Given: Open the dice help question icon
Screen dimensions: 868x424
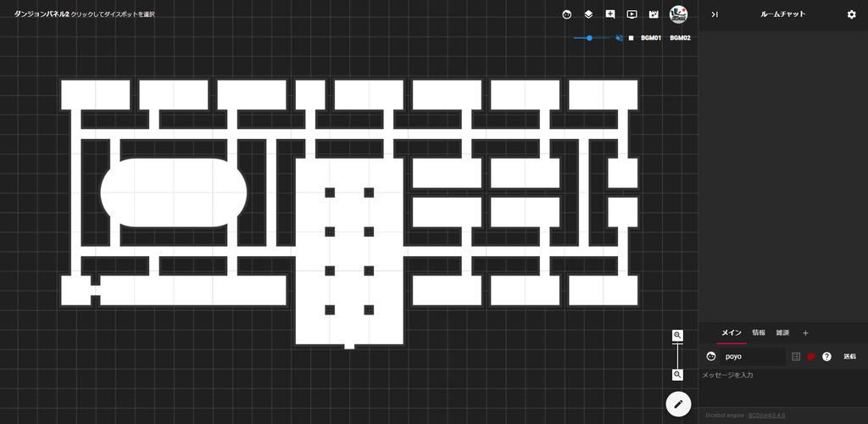Looking at the screenshot, I should coord(826,356).
